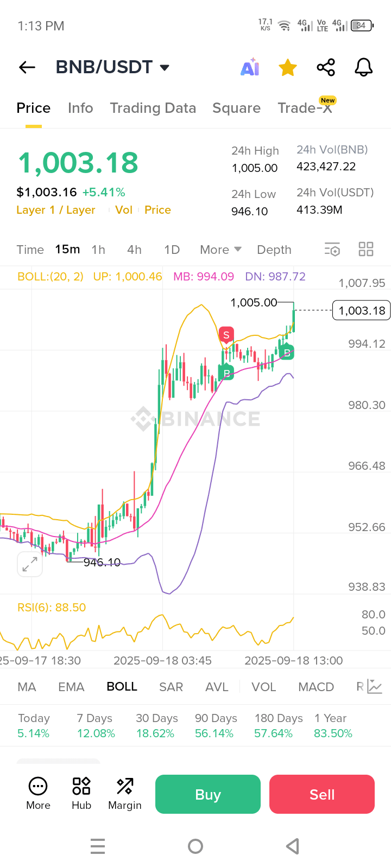Open the More options icon

38,794
